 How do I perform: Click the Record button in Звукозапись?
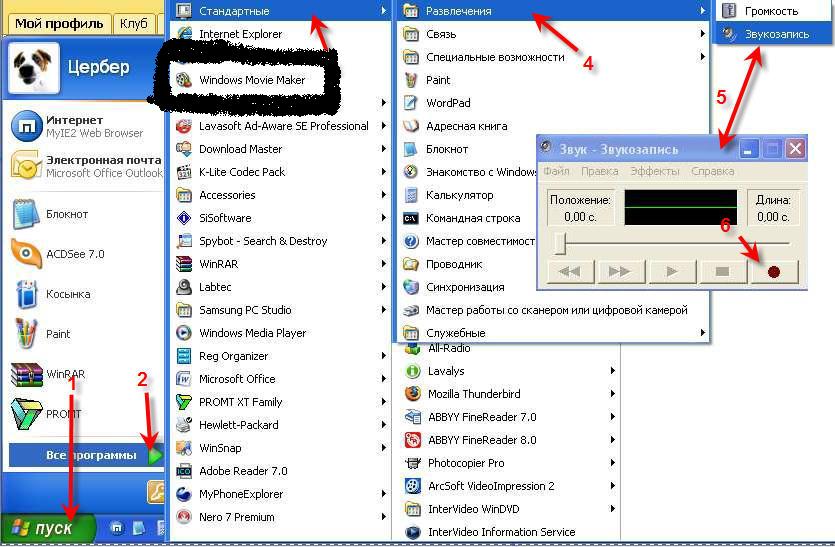pyautogui.click(x=773, y=272)
